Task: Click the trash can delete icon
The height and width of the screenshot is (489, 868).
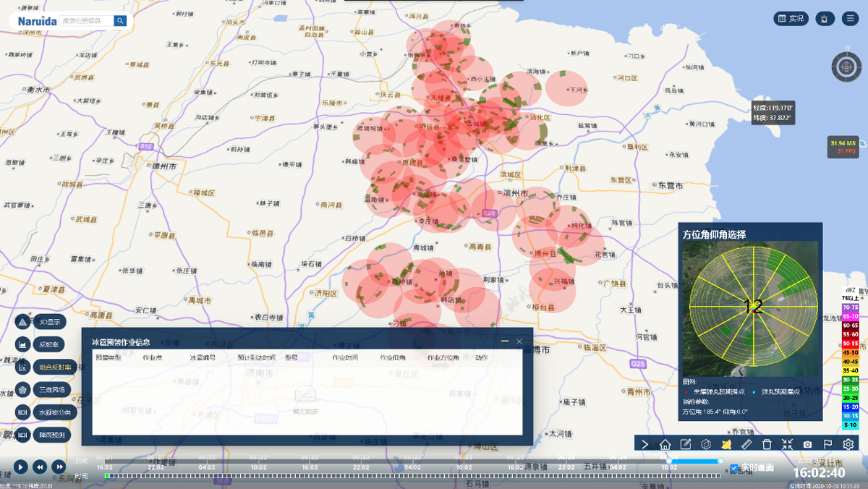Action: [x=767, y=444]
